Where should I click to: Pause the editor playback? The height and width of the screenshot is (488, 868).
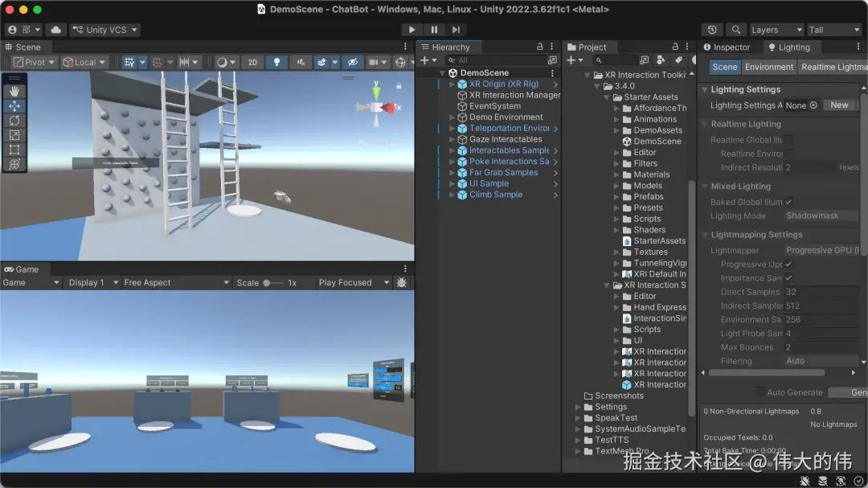pyautogui.click(x=434, y=30)
